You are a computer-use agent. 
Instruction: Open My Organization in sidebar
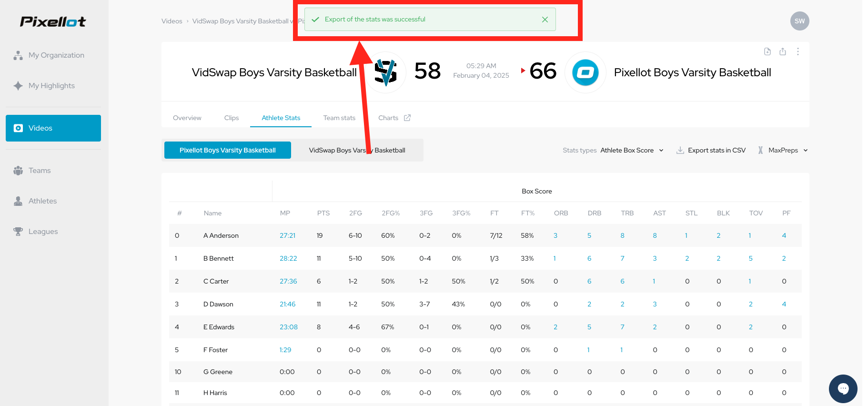tap(53, 55)
